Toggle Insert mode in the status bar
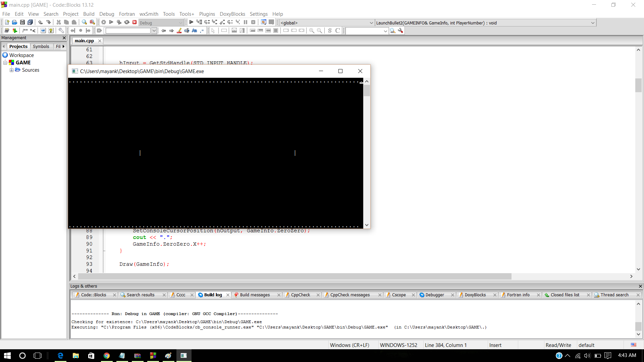The height and width of the screenshot is (362, 644). (495, 345)
